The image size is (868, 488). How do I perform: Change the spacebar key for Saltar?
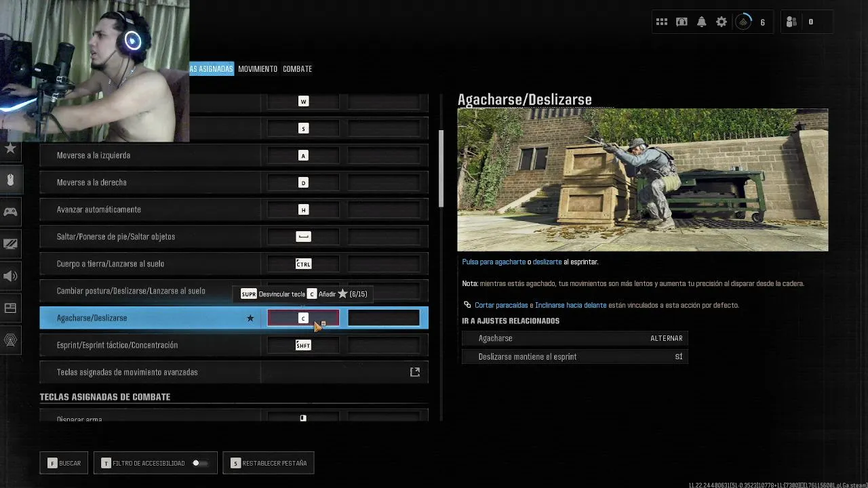tap(303, 237)
